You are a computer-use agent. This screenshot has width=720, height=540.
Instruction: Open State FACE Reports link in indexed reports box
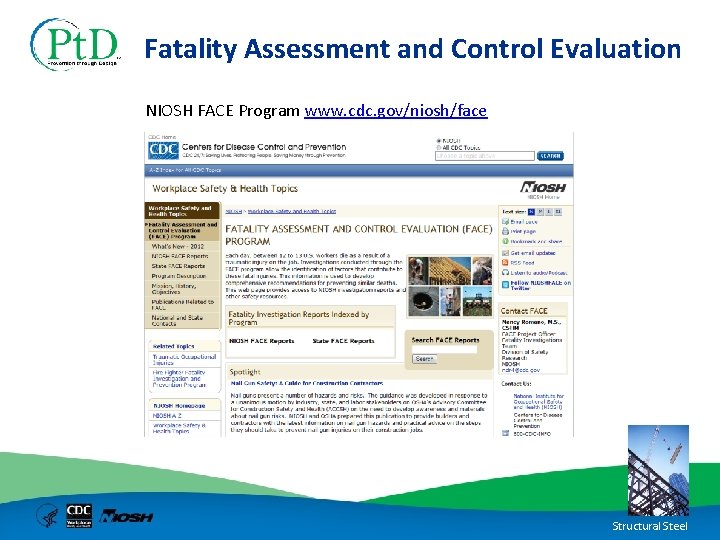(x=343, y=341)
